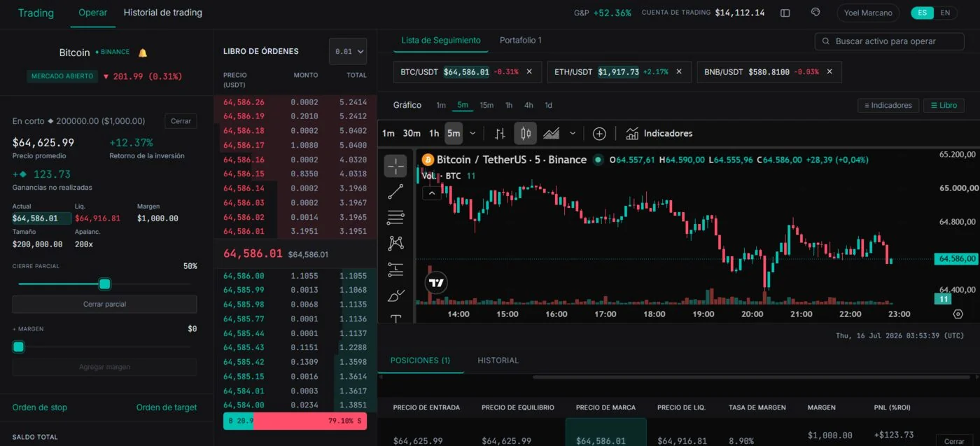Select the long position forecasting tool
The image size is (980, 446).
(395, 269)
